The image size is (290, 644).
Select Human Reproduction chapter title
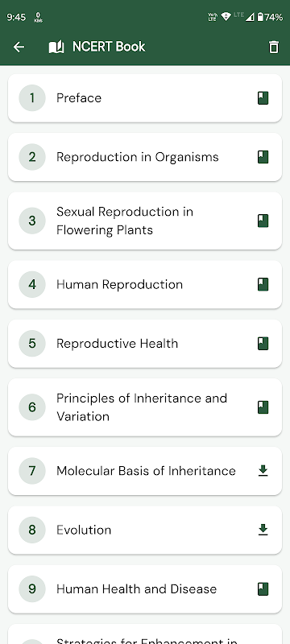[x=119, y=284]
